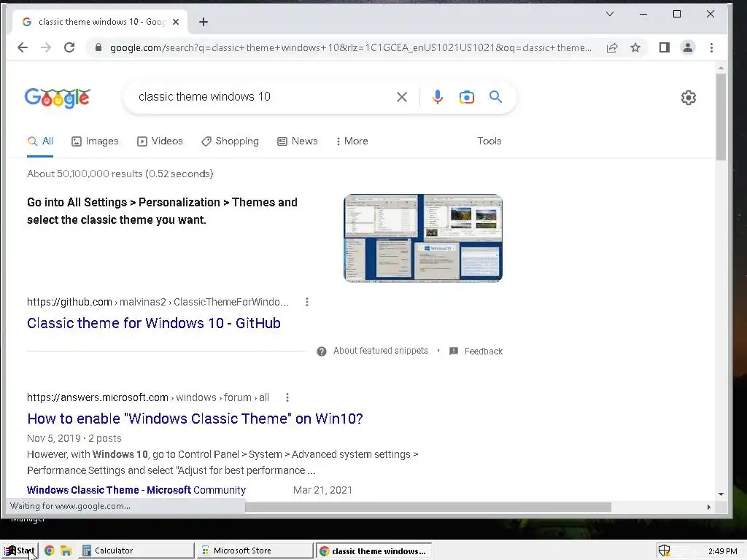This screenshot has width=747, height=560.
Task: Click the Nov 5, 2019 · 2 posts text
Action: pos(74,438)
